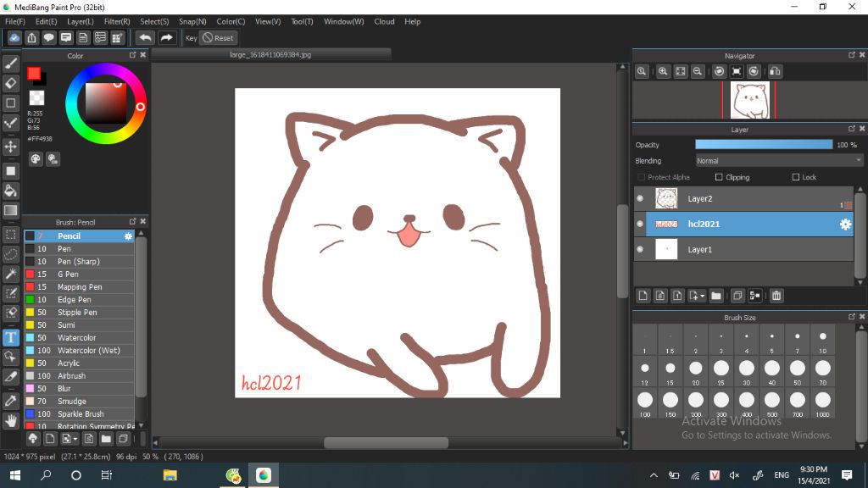
Task: Expand the add-brush dropdown in Brush panel
Action: [75, 439]
